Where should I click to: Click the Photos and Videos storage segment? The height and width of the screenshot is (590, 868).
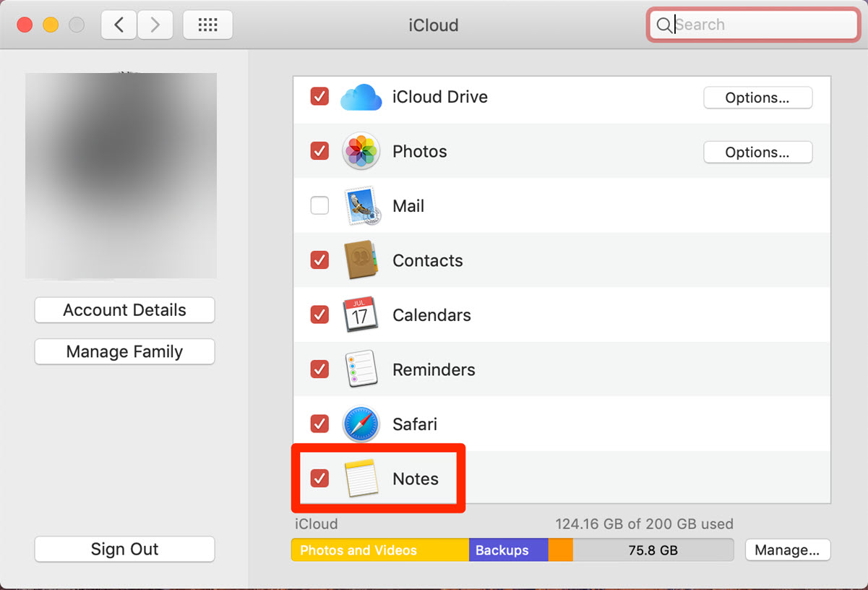(380, 550)
